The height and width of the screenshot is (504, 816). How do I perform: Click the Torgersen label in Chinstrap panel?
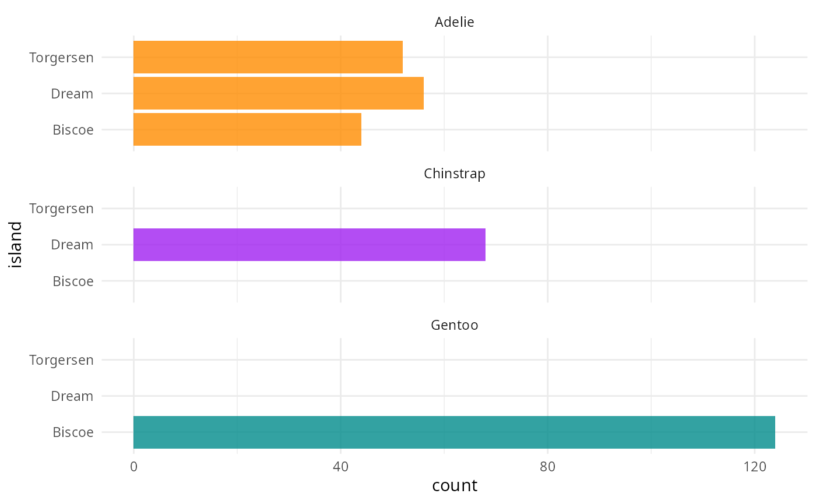[x=61, y=209]
